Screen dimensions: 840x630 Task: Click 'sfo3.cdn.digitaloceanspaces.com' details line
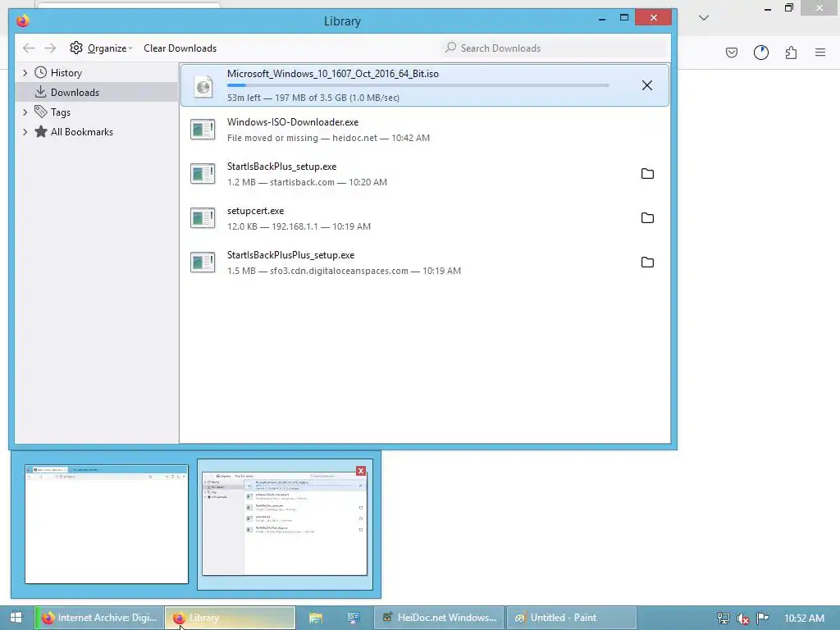(344, 271)
